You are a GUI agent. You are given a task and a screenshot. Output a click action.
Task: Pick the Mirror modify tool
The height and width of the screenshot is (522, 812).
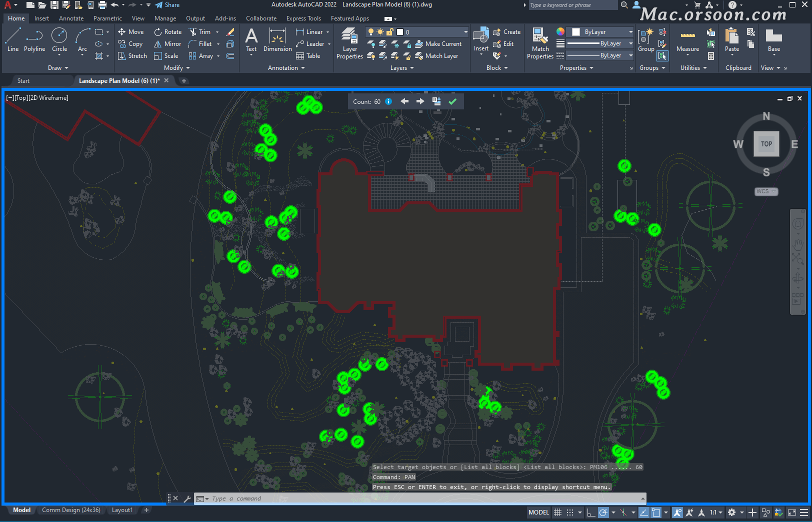coord(167,44)
